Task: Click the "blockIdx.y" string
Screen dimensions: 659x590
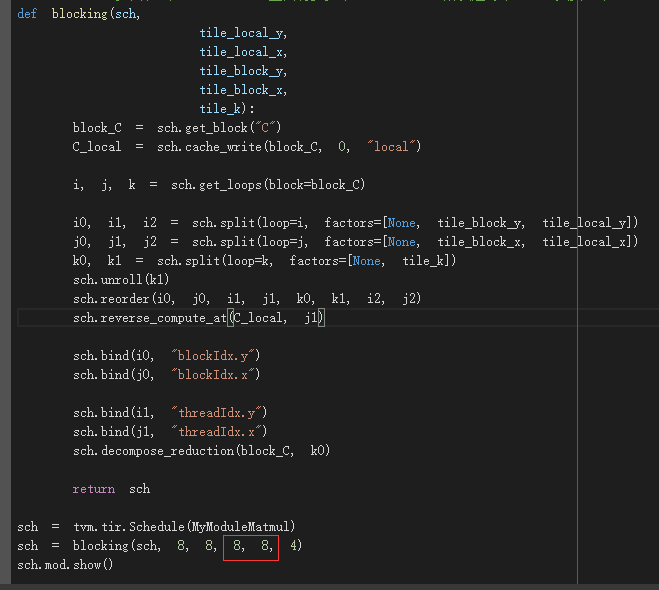Action: click(212, 356)
